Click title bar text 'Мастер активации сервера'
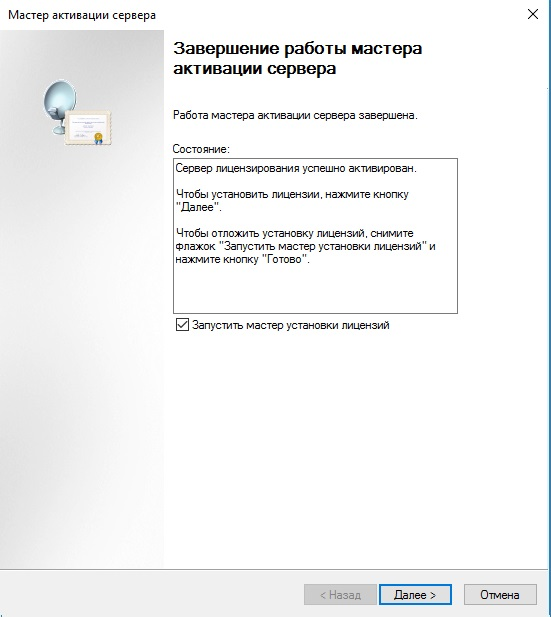This screenshot has width=551, height=617. (x=82, y=15)
